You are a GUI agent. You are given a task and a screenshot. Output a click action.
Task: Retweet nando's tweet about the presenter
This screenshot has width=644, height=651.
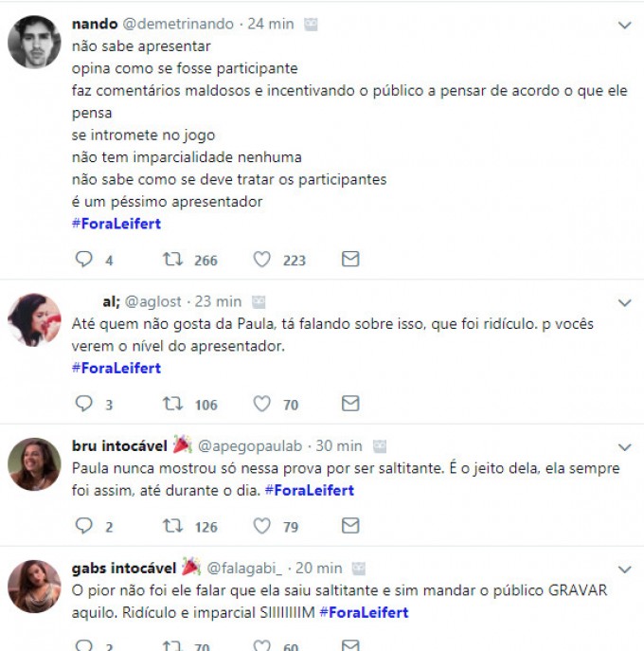coord(173,259)
